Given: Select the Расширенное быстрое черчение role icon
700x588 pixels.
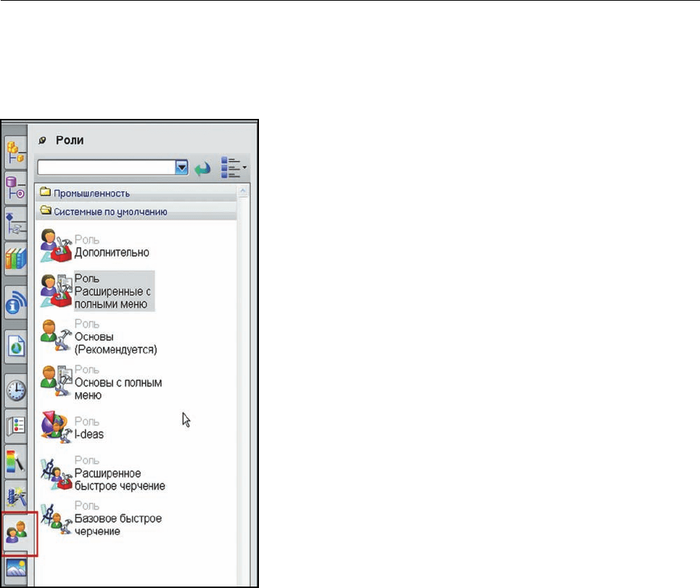Looking at the screenshot, I should click(56, 473).
